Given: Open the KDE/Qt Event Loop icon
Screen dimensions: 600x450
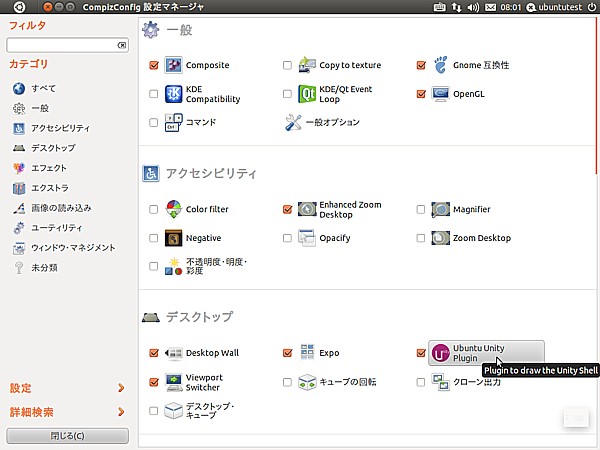Looking at the screenshot, I should tap(307, 94).
